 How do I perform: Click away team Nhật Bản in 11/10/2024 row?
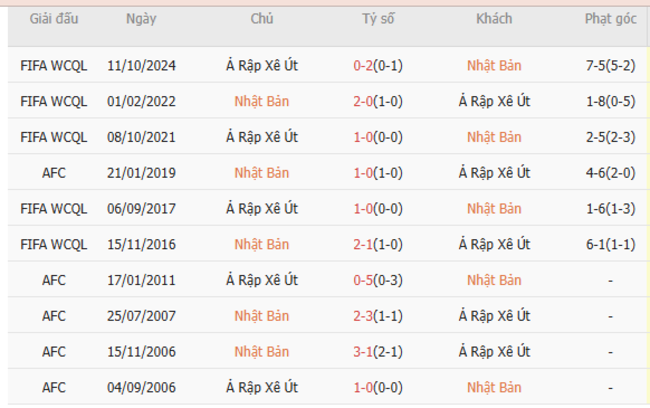(x=494, y=65)
